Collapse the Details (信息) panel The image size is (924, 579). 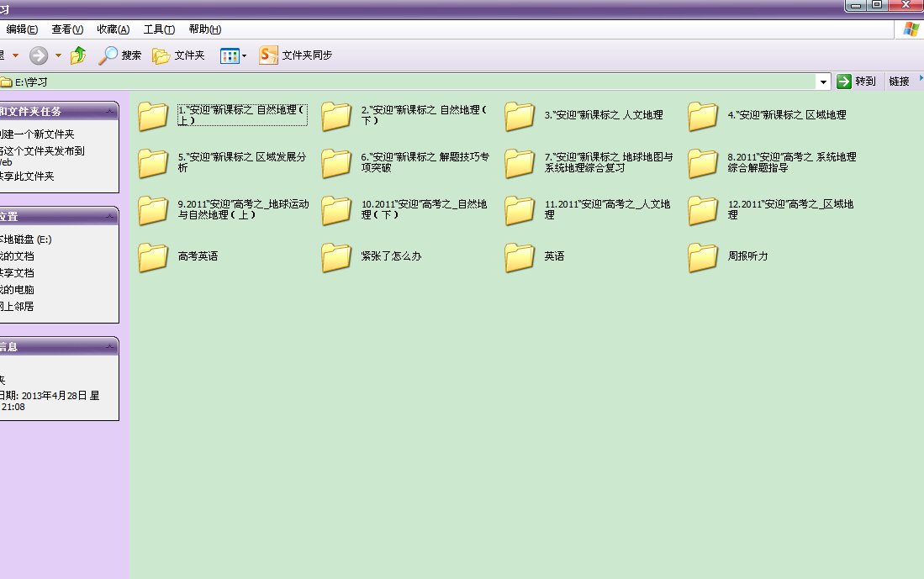click(x=108, y=346)
